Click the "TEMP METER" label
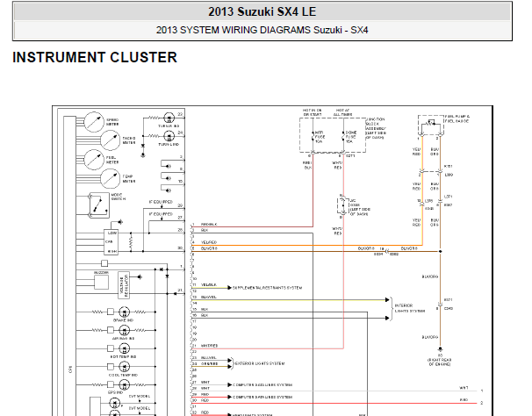The height and width of the screenshot is (416, 532). click(129, 179)
